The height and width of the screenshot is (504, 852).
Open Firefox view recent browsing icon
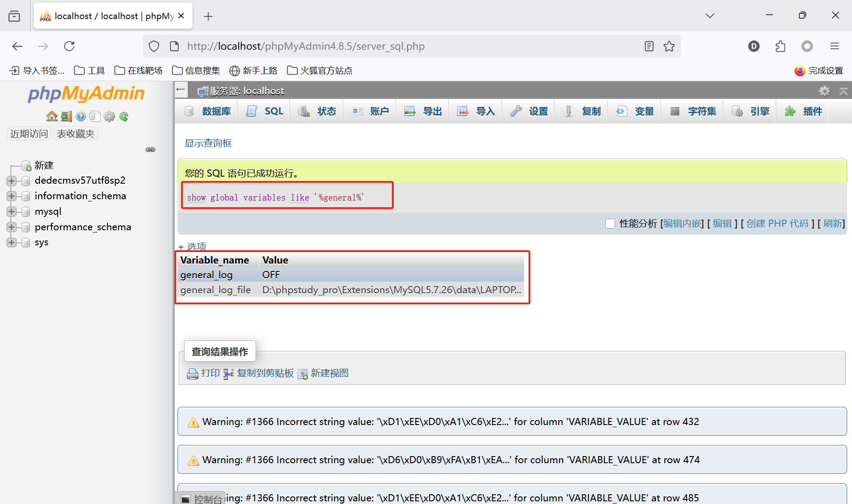pos(14,16)
